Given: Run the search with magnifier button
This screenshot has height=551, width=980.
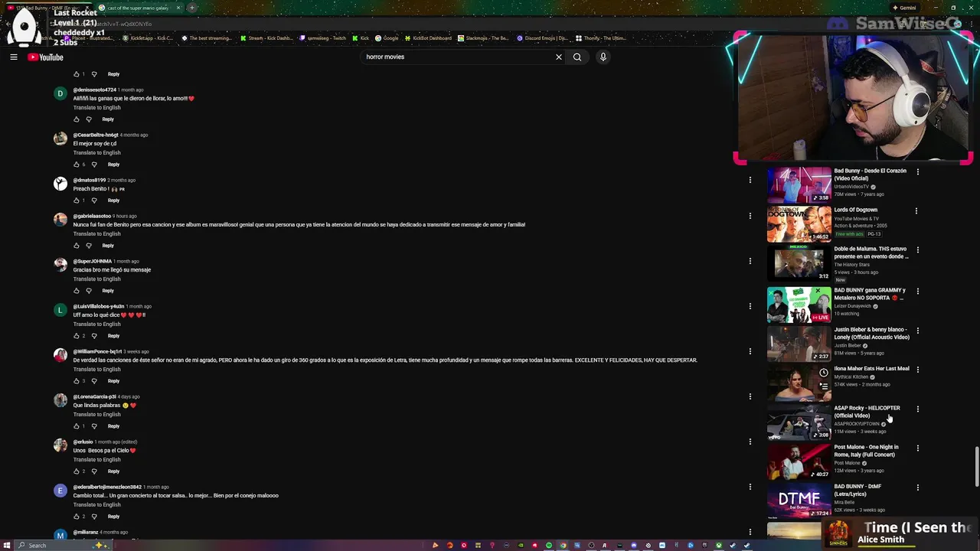Looking at the screenshot, I should [577, 57].
